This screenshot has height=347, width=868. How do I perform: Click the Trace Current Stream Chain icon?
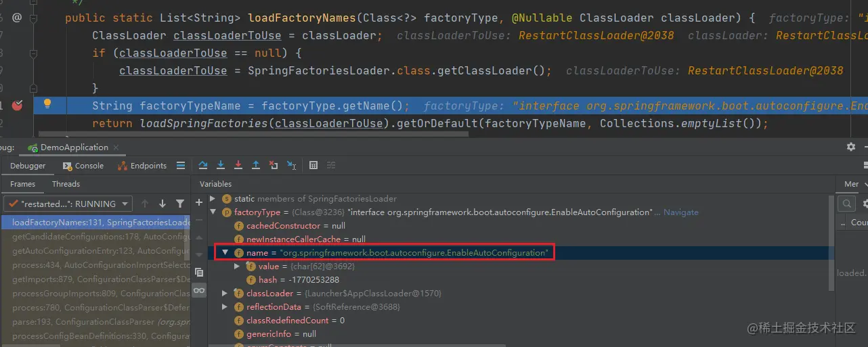pos(331,165)
